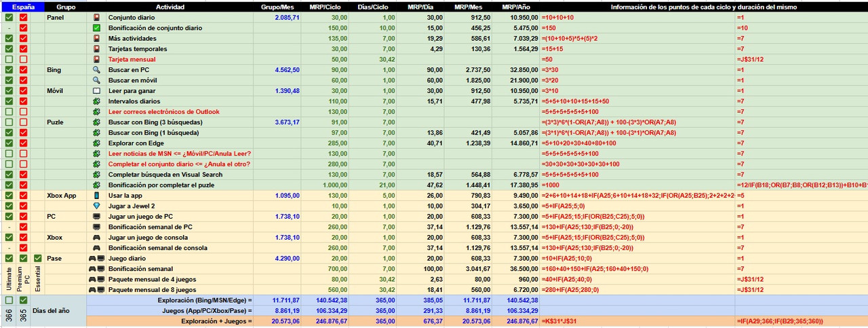
Task: Select the Xbox App group cell
Action: click(66, 196)
